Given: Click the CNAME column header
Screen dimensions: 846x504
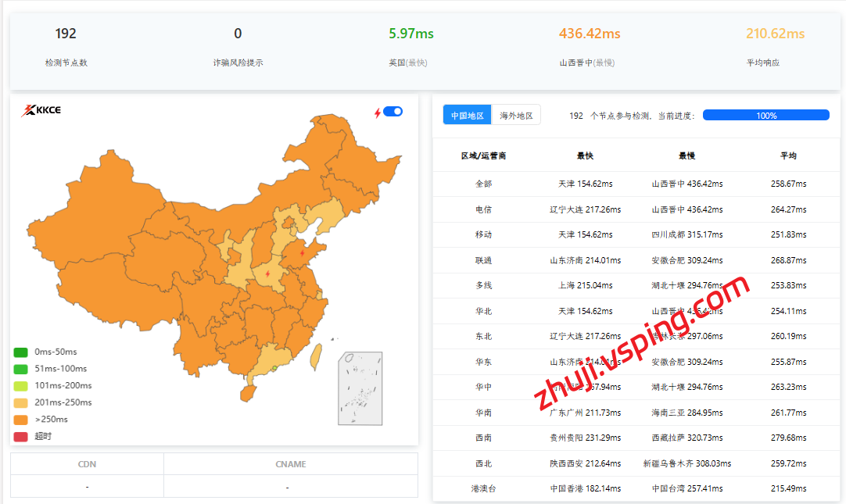Looking at the screenshot, I should 291,464.
